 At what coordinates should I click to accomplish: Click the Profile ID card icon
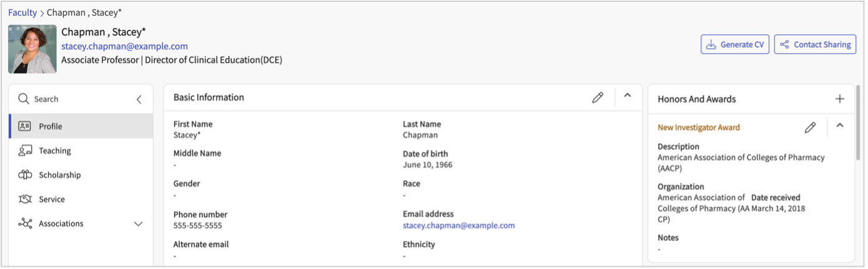25,126
